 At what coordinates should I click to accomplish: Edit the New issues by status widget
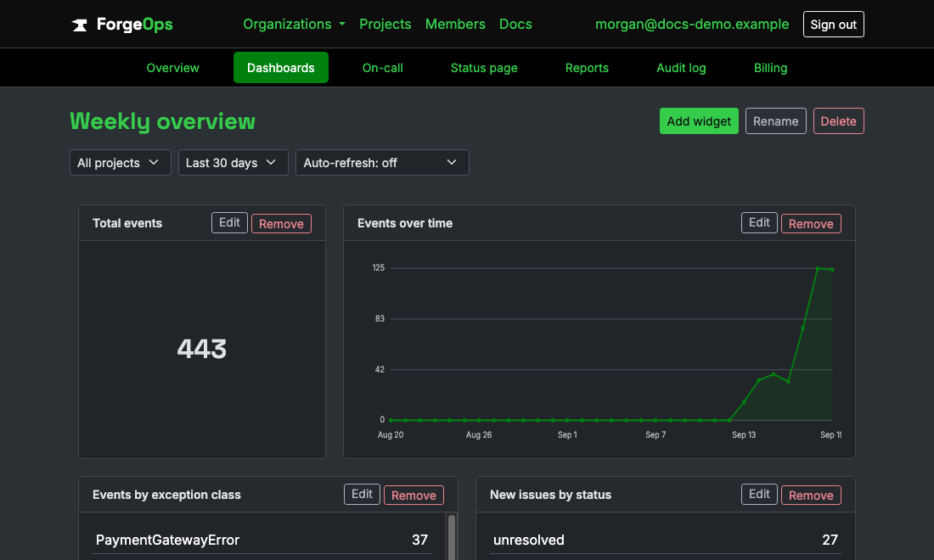point(759,494)
